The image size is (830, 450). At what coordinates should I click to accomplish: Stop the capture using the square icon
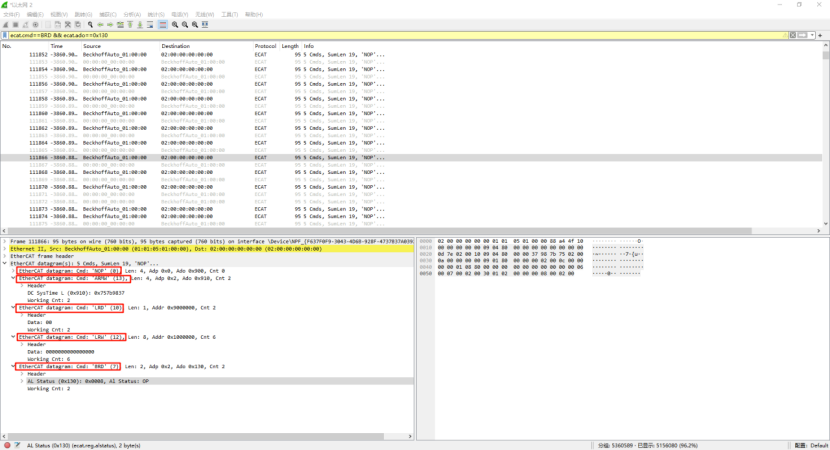[15, 24]
